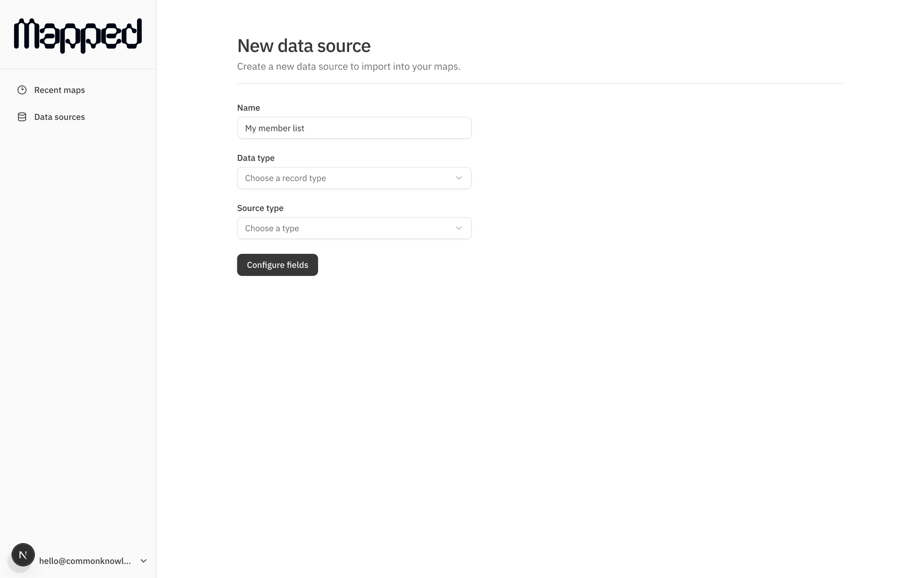Click the Data type field label

tap(256, 158)
